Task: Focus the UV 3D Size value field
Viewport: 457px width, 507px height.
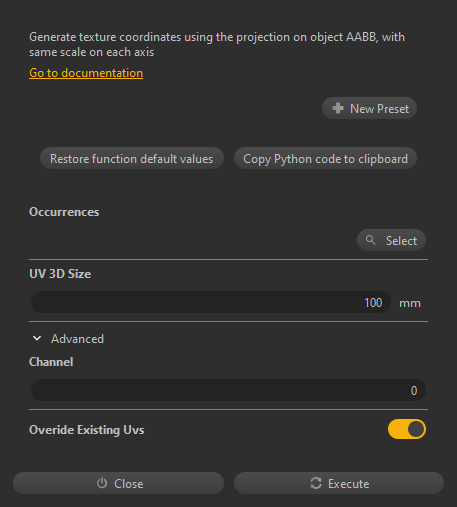Action: pos(211,302)
